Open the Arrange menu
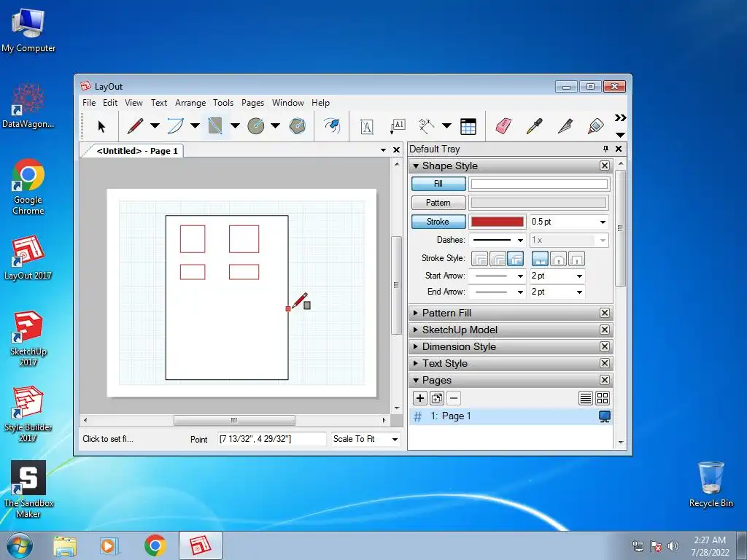The width and height of the screenshot is (747, 560). (x=190, y=103)
